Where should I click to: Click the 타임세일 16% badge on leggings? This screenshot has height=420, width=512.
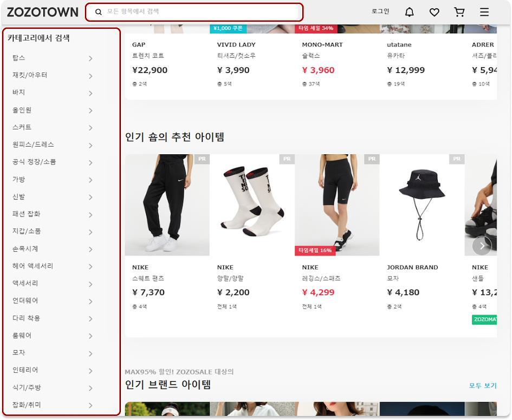click(315, 251)
